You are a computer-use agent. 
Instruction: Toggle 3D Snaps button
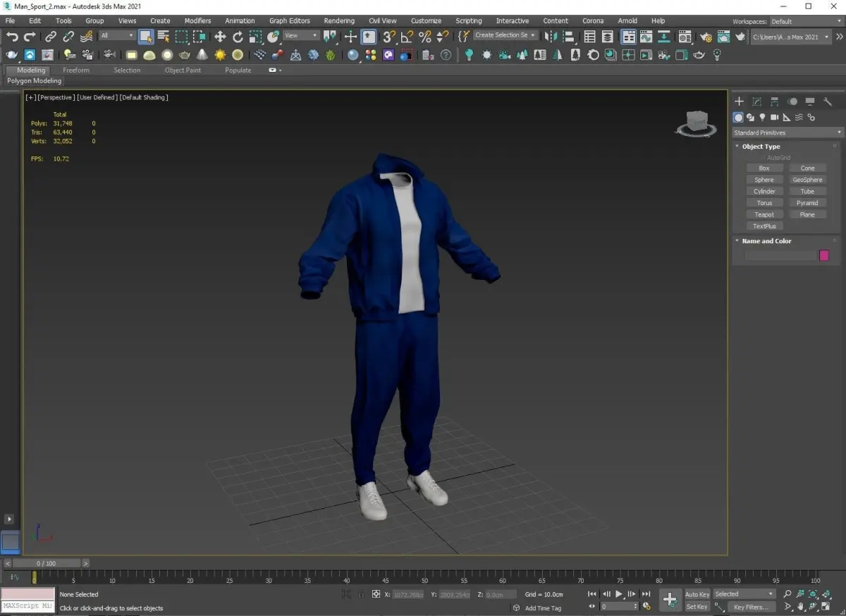click(x=389, y=37)
